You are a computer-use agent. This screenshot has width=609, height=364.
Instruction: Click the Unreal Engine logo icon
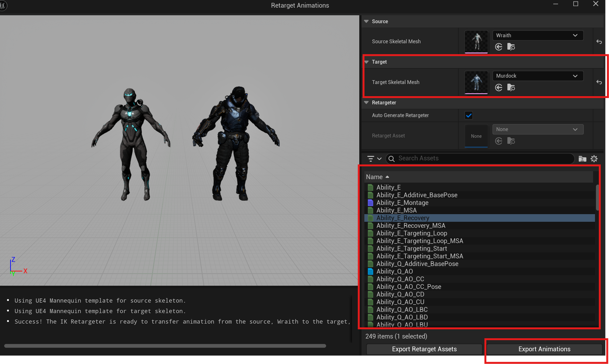3,5
